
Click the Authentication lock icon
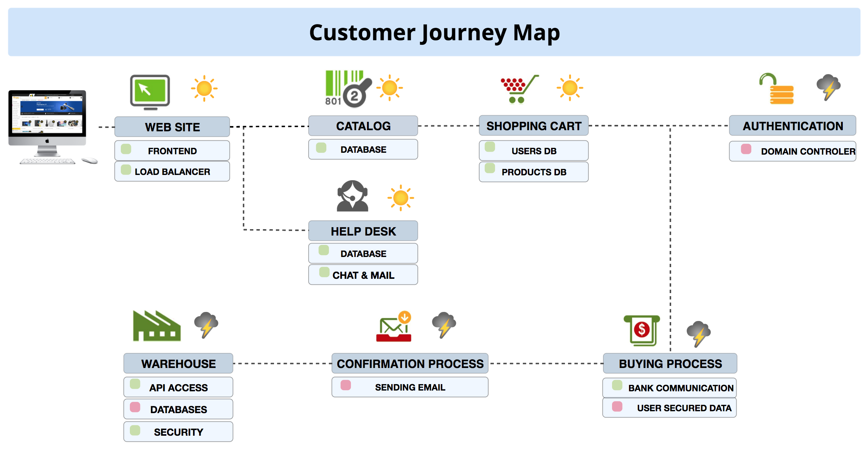point(778,89)
